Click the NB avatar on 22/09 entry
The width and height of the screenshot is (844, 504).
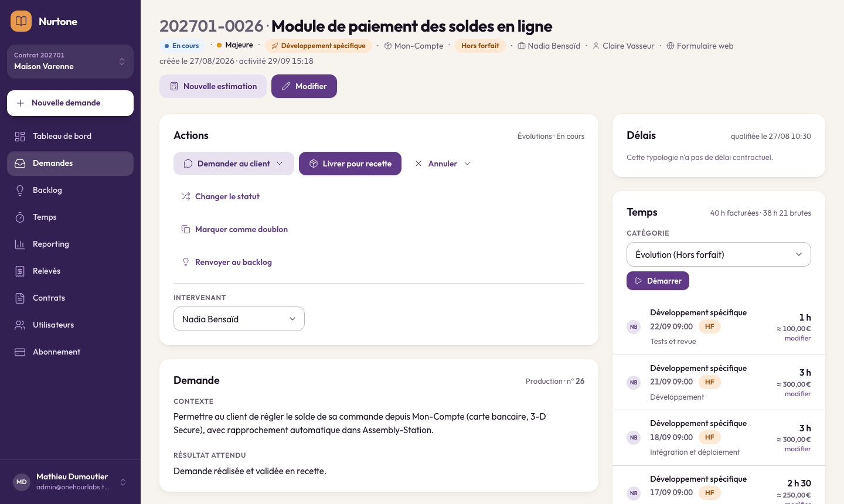[x=634, y=327]
